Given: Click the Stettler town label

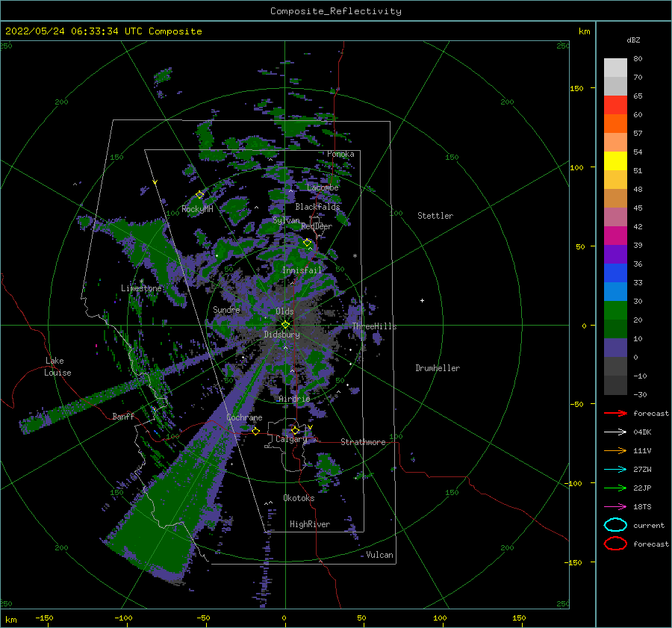Looking at the screenshot, I should [435, 216].
